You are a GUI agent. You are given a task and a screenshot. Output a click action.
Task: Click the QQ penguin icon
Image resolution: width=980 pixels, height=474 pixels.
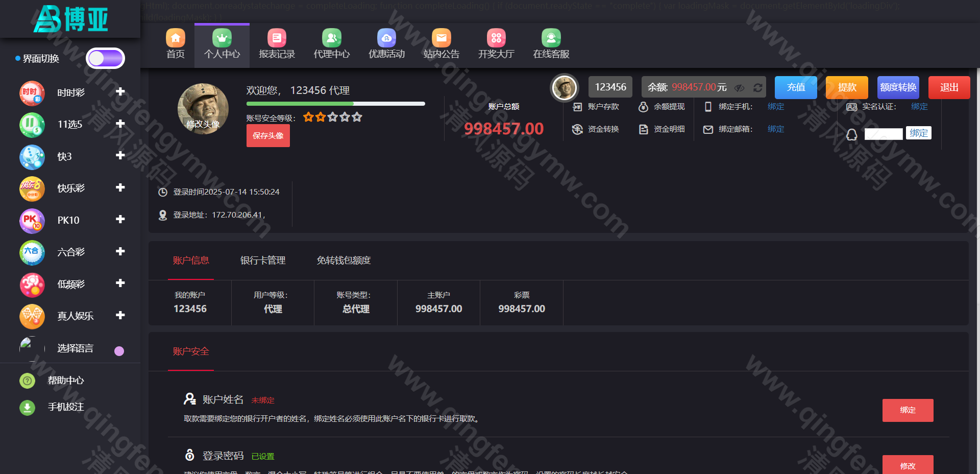[852, 134]
